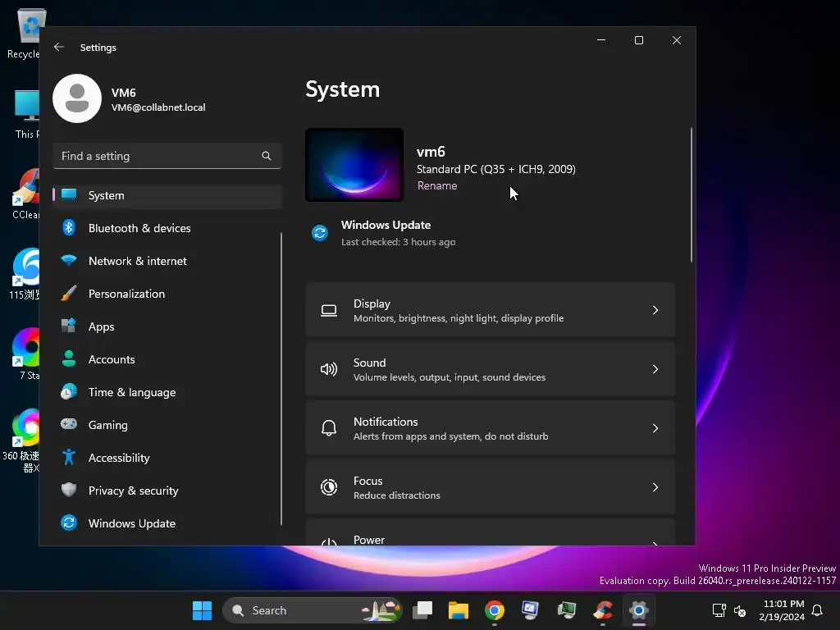Go back using the Settings back arrow
The width and height of the screenshot is (840, 630).
point(59,47)
